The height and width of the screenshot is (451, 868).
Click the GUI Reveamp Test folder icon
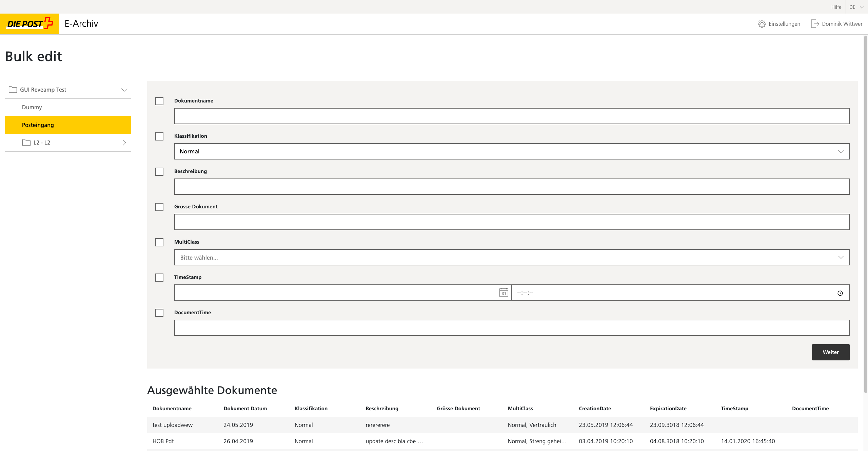click(x=13, y=90)
